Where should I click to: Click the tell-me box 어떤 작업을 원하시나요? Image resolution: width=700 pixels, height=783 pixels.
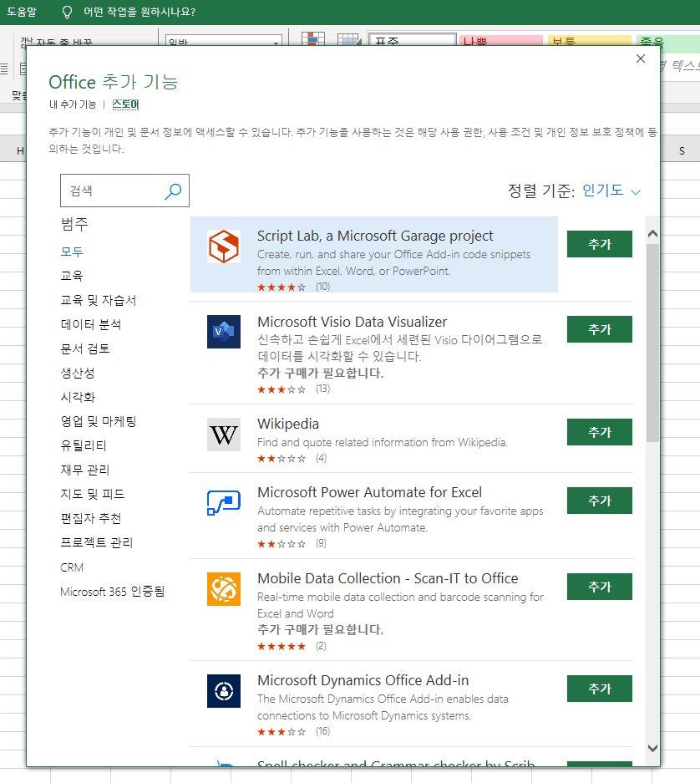click(139, 12)
